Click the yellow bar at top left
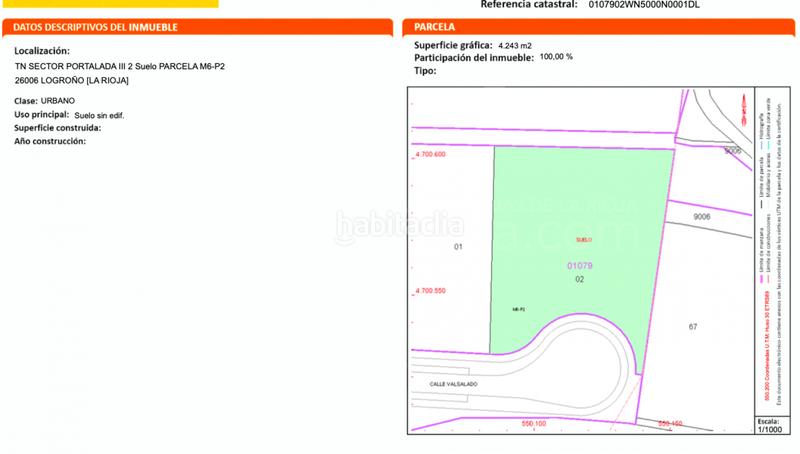The width and height of the screenshot is (800, 454). coord(109,3)
